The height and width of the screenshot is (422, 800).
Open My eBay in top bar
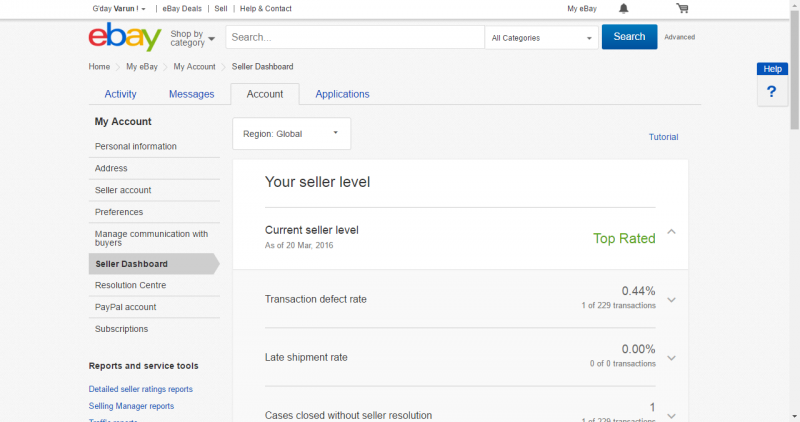pyautogui.click(x=582, y=9)
